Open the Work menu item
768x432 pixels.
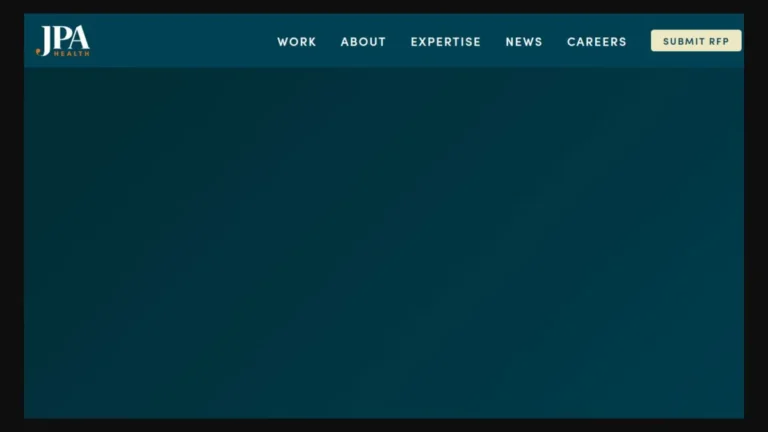tap(297, 42)
